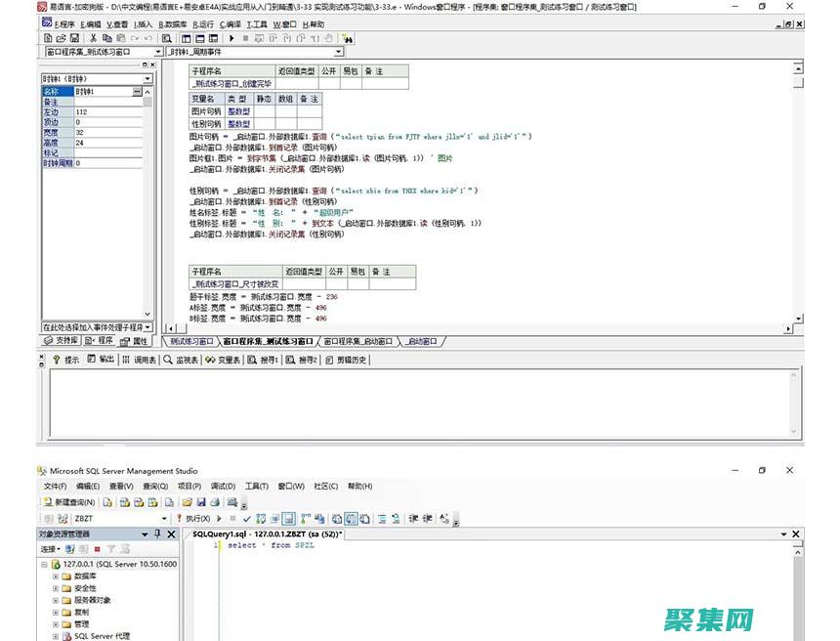Switch to the 支持库 panel tab
Screen dimensions: 840x641
click(x=61, y=341)
